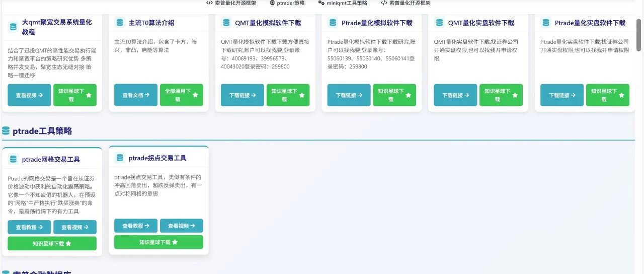Click 全部通用下载 button
644x274 pixels.
pos(181,95)
